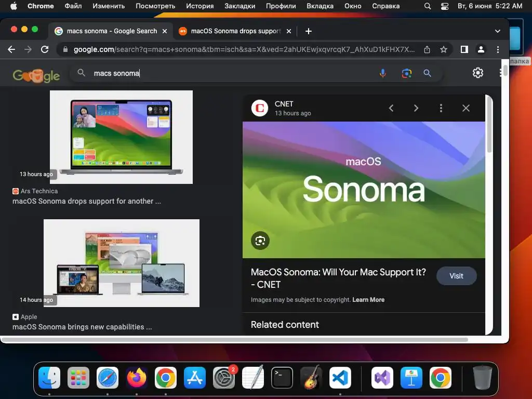This screenshot has width=532, height=399.
Task: Open MacOS Sonoma: Will Your Mac Support It? title
Action: point(338,278)
